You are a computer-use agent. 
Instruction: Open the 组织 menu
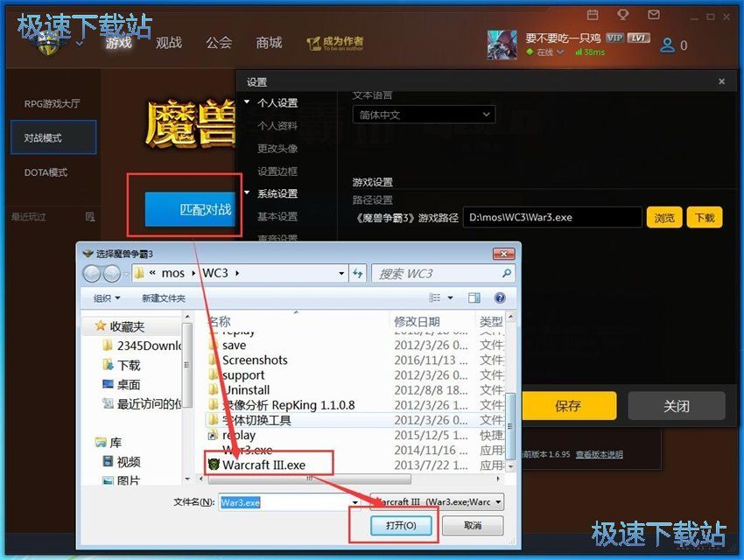point(107,298)
